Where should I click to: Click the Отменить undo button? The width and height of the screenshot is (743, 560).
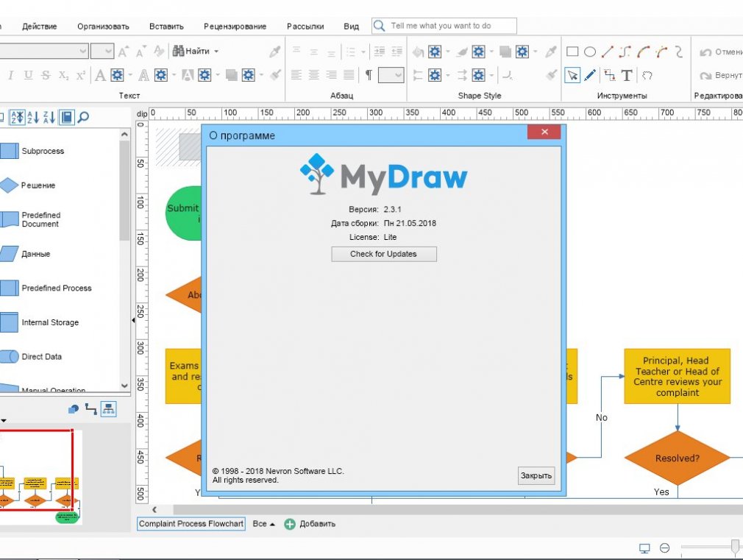click(720, 52)
